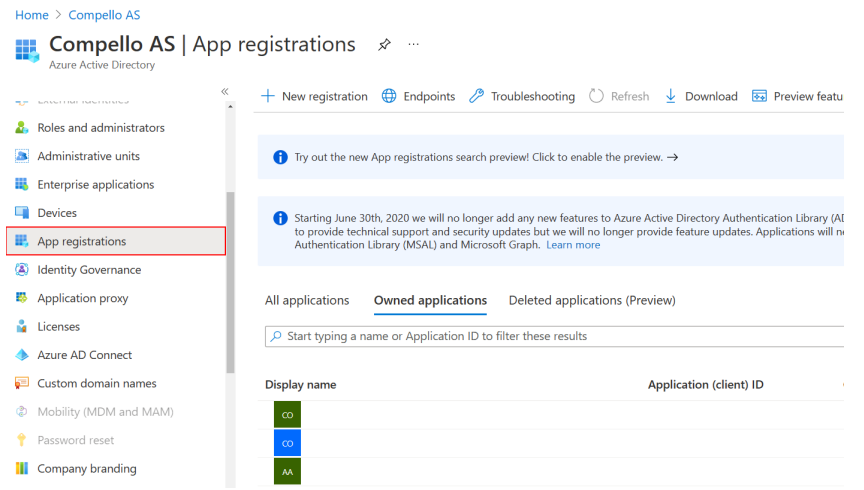Navigate to Devices
This screenshot has width=864, height=490.
(x=57, y=213)
